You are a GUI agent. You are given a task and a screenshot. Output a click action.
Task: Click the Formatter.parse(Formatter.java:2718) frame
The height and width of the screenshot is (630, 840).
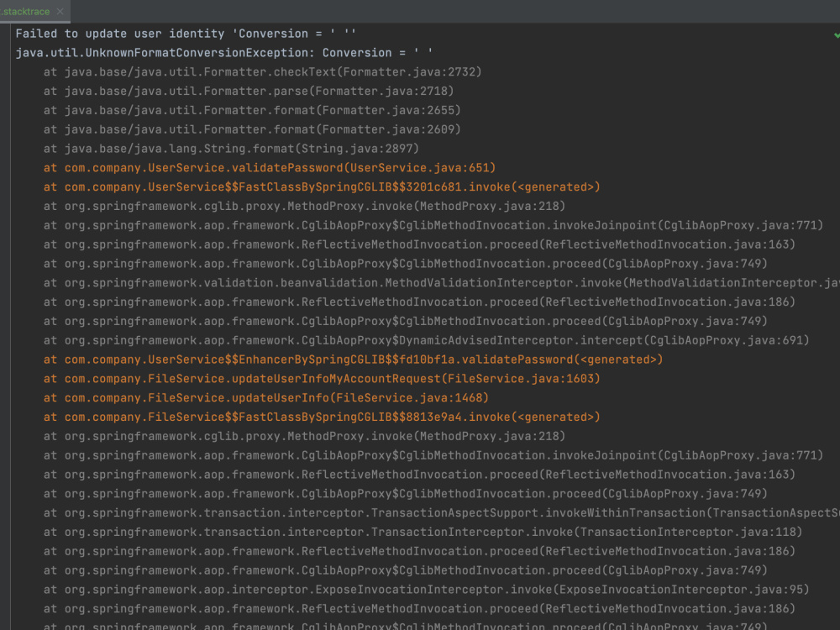click(x=249, y=91)
